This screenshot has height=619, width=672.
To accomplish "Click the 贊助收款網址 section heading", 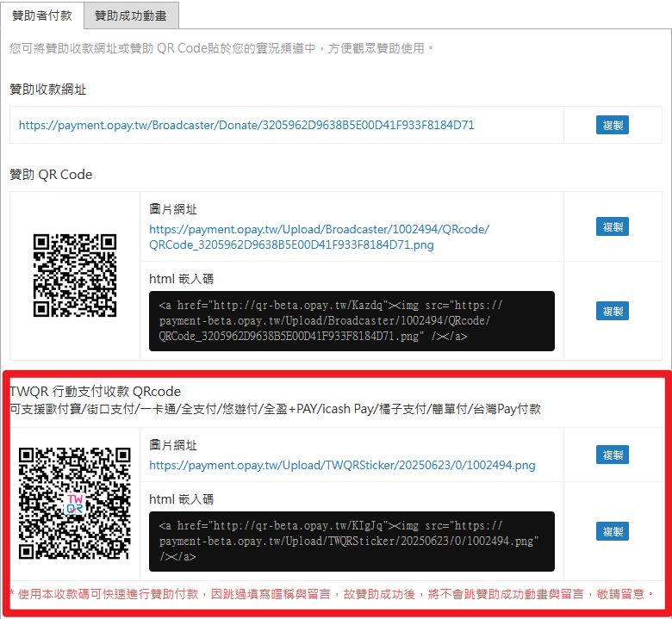I will coord(48,90).
